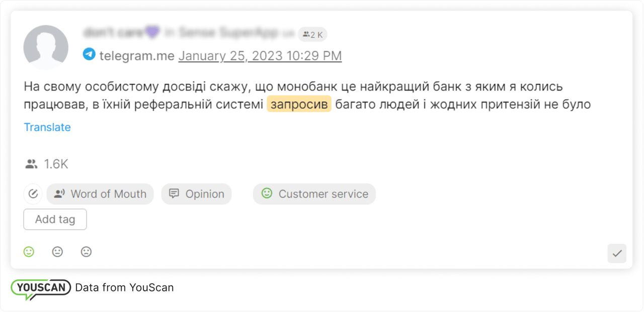Click the Opinion speech bubble icon
This screenshot has width=644, height=312.
[173, 193]
